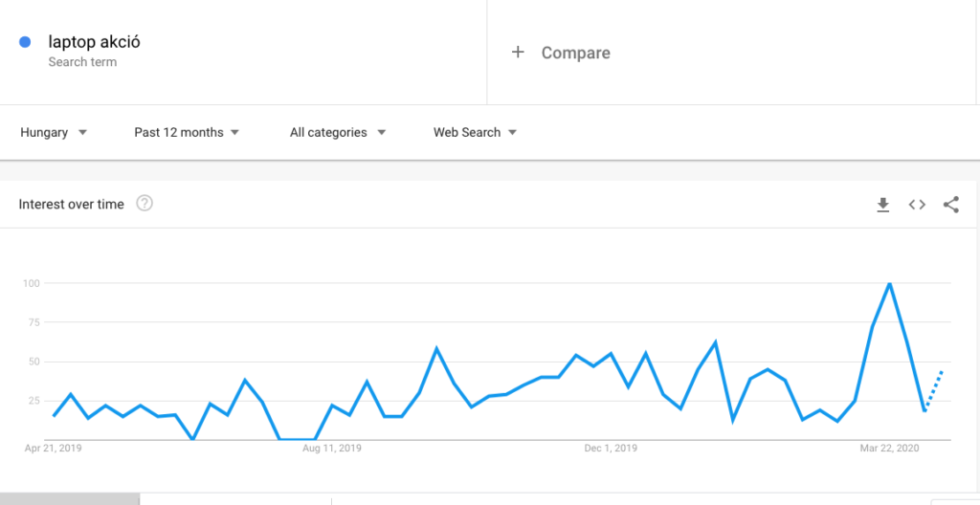Click the plus icon beside Compare
980x505 pixels.
(x=518, y=52)
